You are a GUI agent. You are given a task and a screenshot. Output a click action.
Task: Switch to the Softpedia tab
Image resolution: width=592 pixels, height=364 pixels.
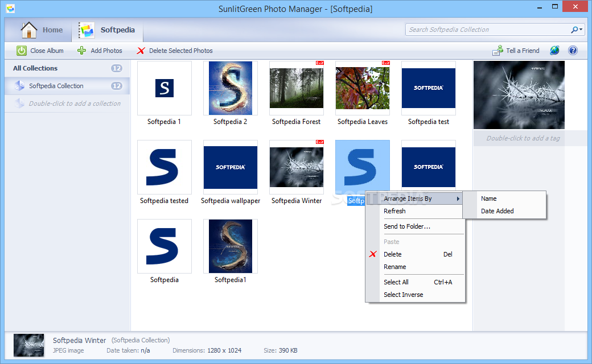click(x=107, y=30)
